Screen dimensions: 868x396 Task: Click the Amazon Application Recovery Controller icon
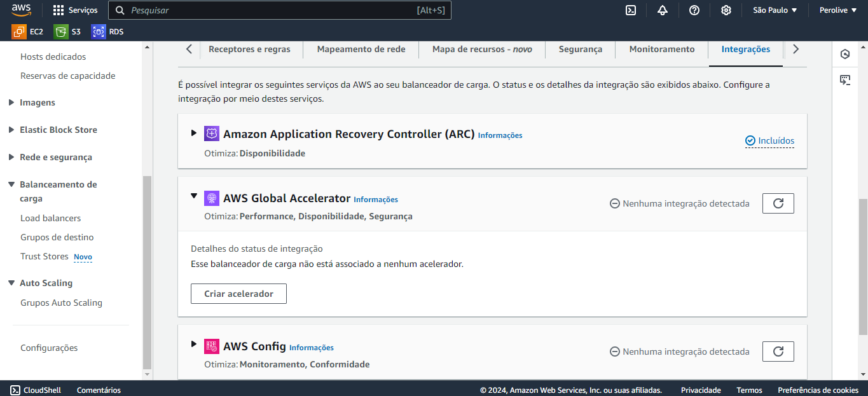[x=212, y=134]
